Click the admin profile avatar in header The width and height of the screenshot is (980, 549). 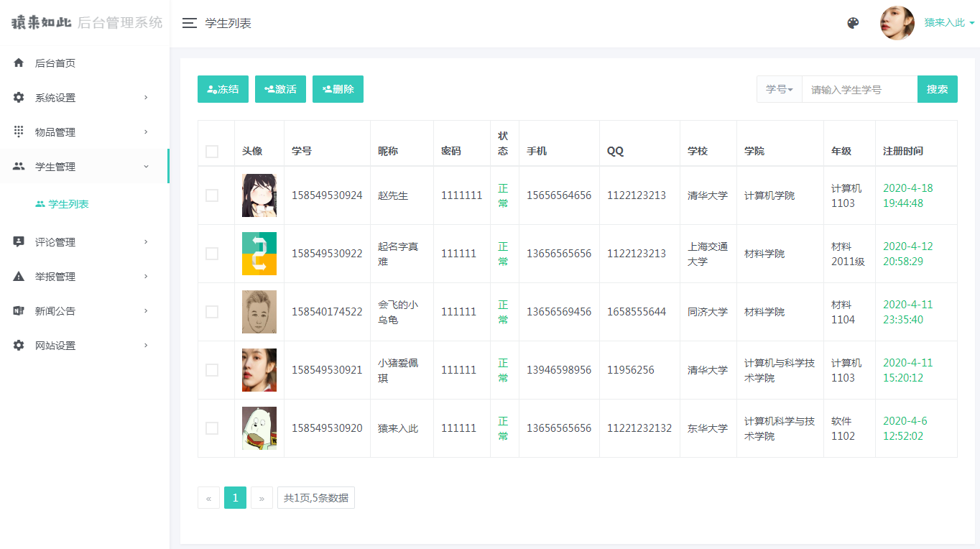point(897,23)
